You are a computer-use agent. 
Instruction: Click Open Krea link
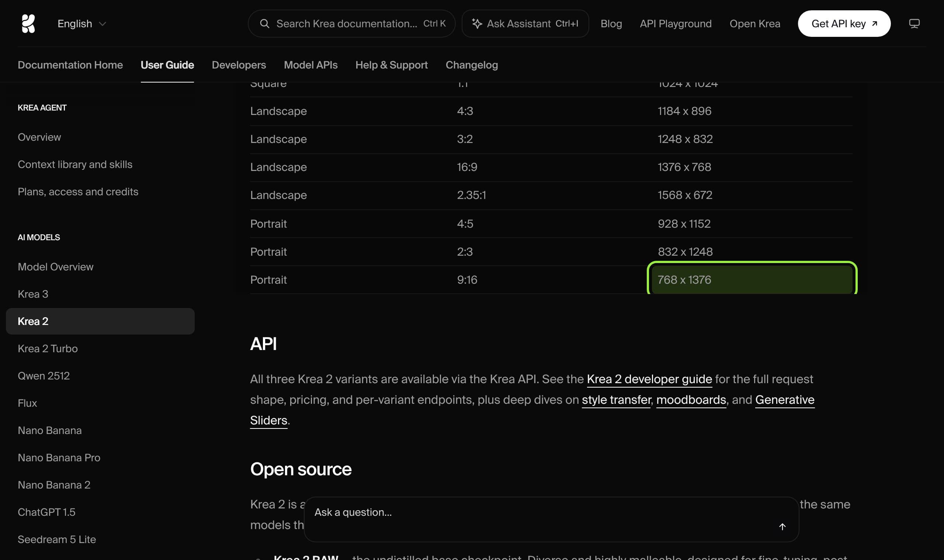point(754,24)
